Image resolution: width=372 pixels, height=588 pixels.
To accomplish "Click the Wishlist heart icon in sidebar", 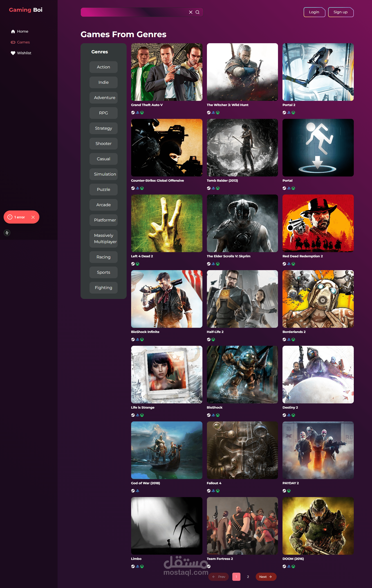I will tap(13, 53).
